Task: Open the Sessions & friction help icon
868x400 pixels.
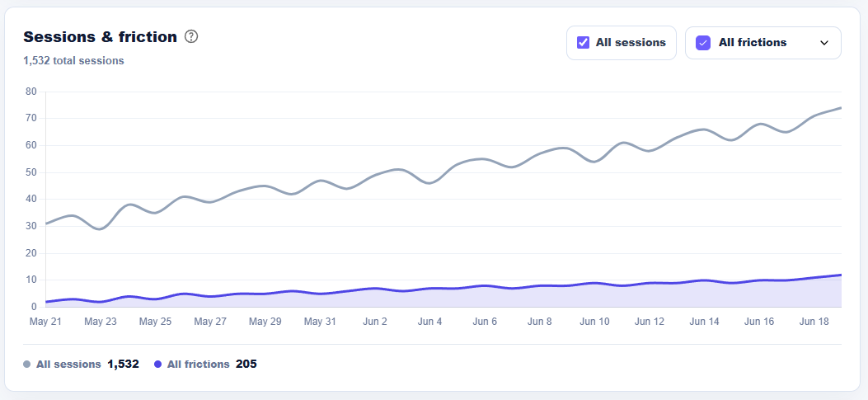Action: pyautogui.click(x=191, y=37)
